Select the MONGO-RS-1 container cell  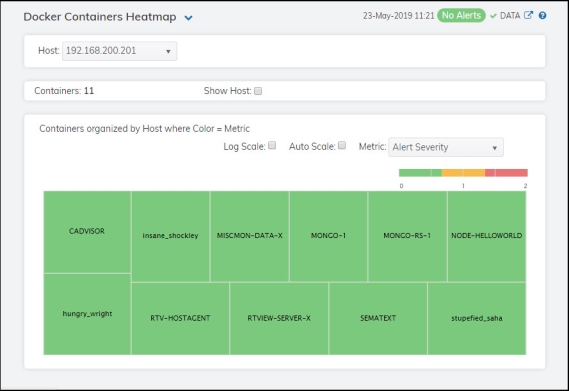(x=407, y=236)
